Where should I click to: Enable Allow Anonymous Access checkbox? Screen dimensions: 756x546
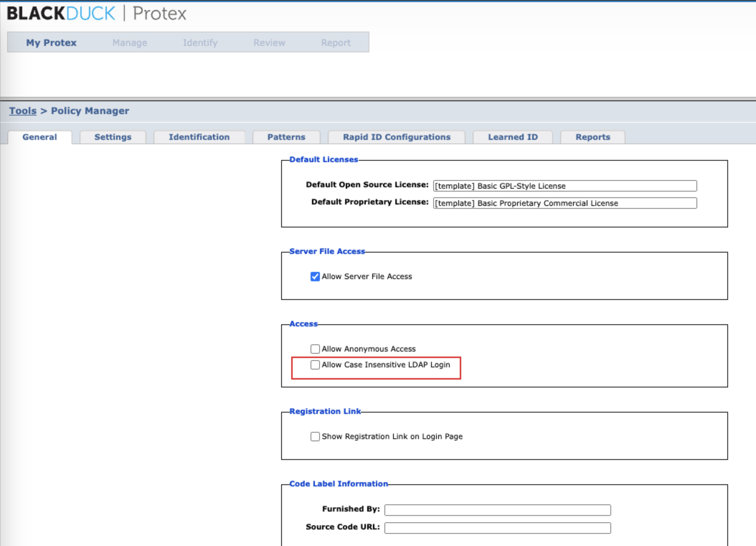coord(315,349)
